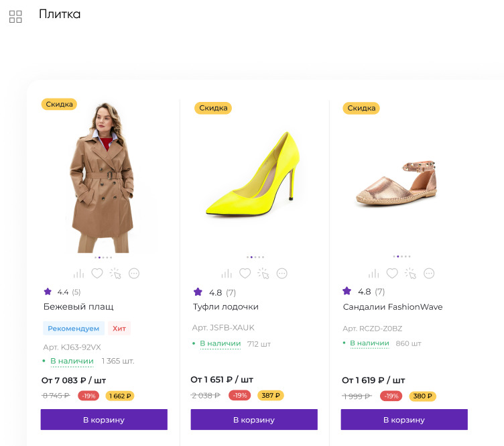This screenshot has height=446, width=504.
Task: Favorite the beige trench coat with heart
Action: click(97, 274)
